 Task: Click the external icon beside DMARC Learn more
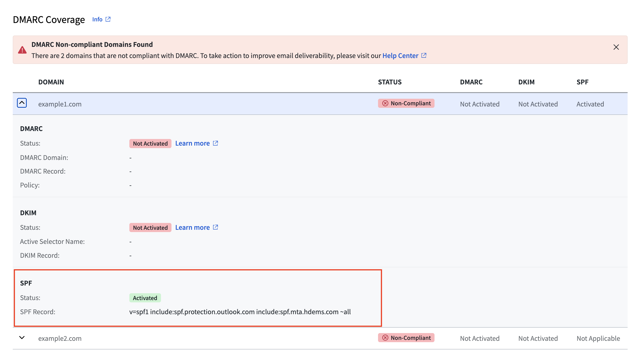[215, 143]
